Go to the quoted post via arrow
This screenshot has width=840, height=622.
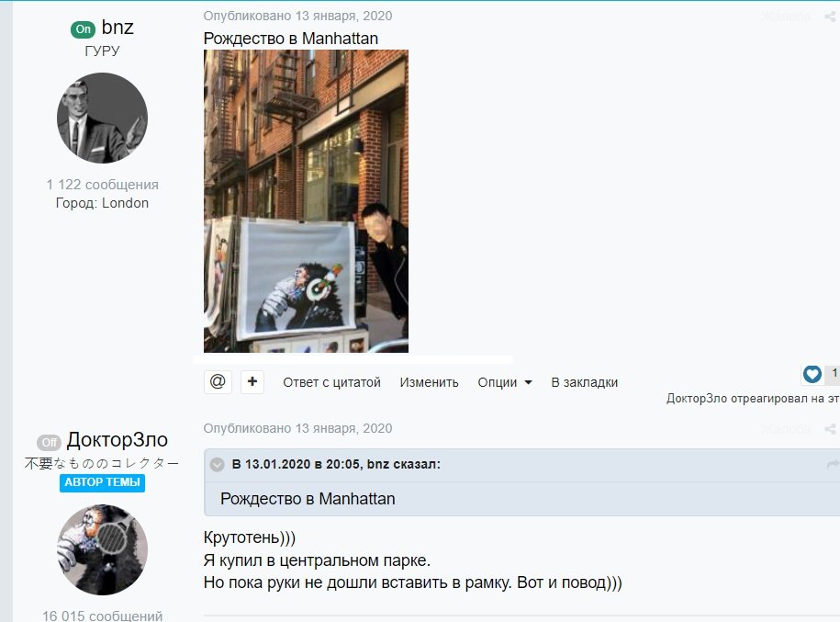[833, 465]
